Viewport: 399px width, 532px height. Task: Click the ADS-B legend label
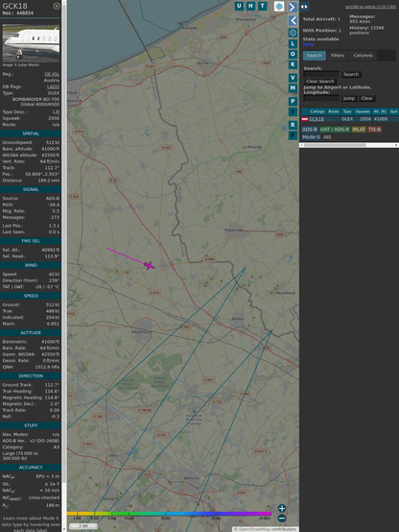(x=310, y=130)
